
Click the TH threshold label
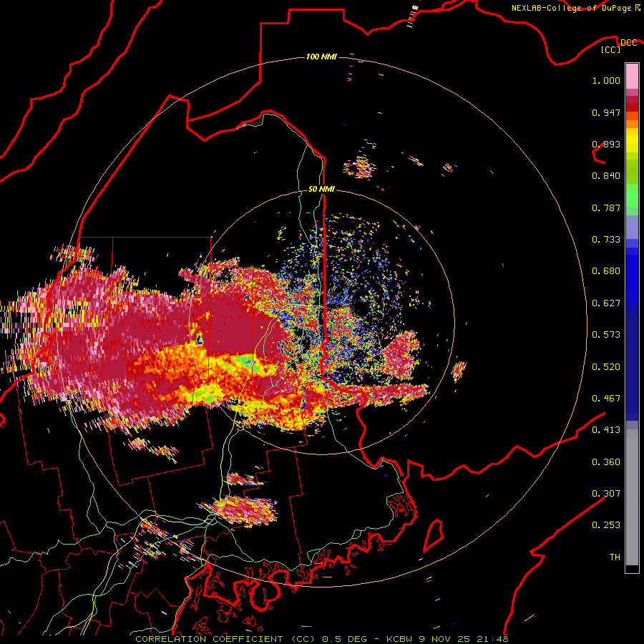[x=615, y=557]
